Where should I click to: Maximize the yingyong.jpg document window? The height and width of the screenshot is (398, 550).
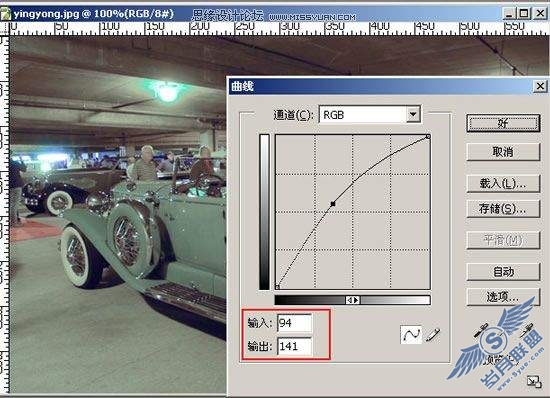coord(524,14)
